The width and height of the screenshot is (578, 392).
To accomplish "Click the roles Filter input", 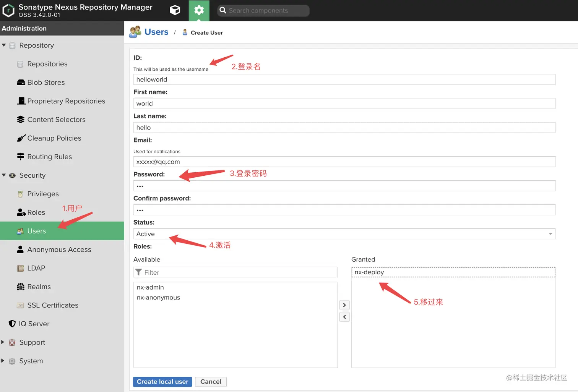I will click(235, 272).
